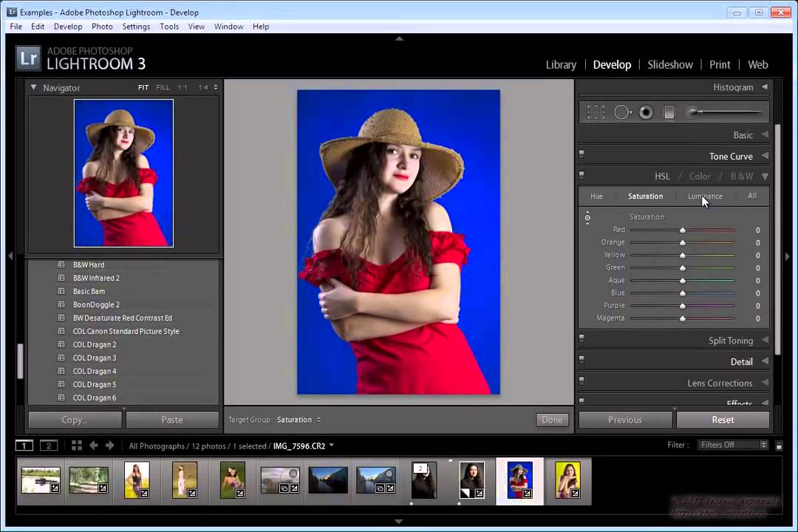Click the Paste button
This screenshot has width=798, height=532.
click(172, 420)
